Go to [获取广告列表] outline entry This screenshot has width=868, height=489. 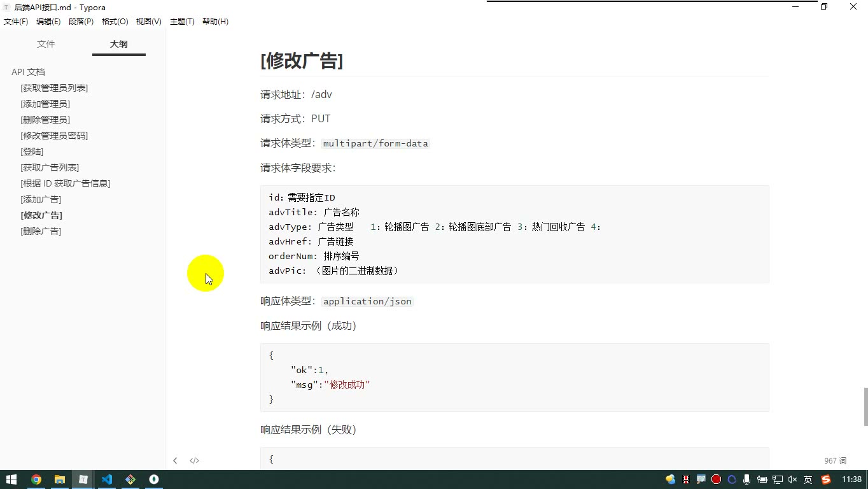click(50, 167)
